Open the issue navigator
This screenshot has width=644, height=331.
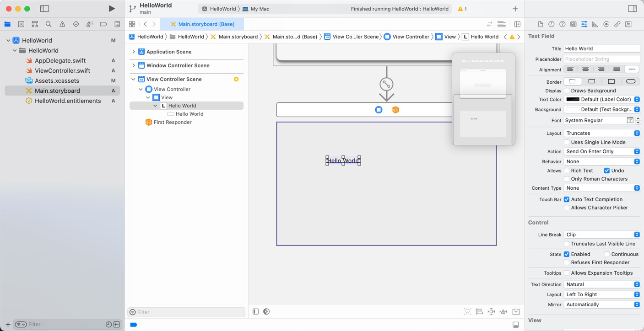pyautogui.click(x=62, y=24)
